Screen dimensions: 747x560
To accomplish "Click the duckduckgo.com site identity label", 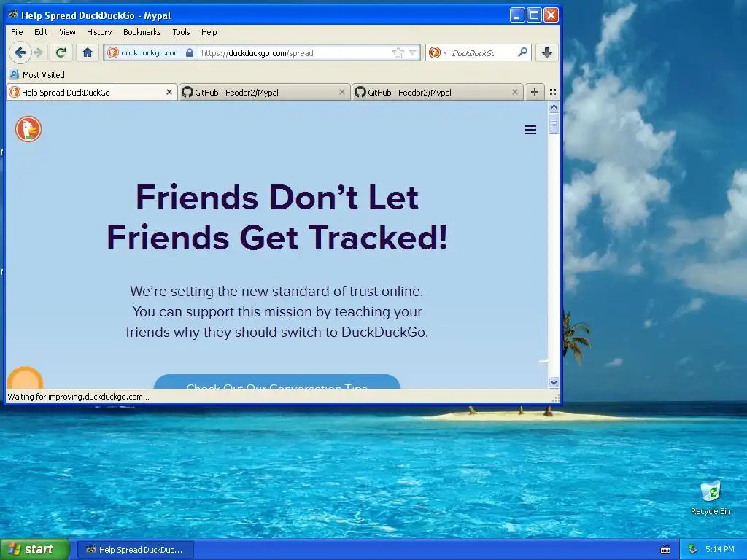I will [150, 52].
